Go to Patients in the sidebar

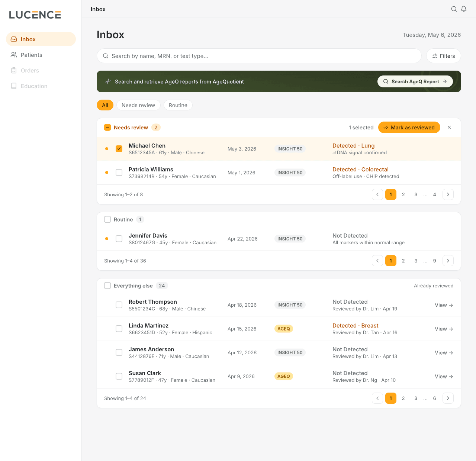[41, 55]
